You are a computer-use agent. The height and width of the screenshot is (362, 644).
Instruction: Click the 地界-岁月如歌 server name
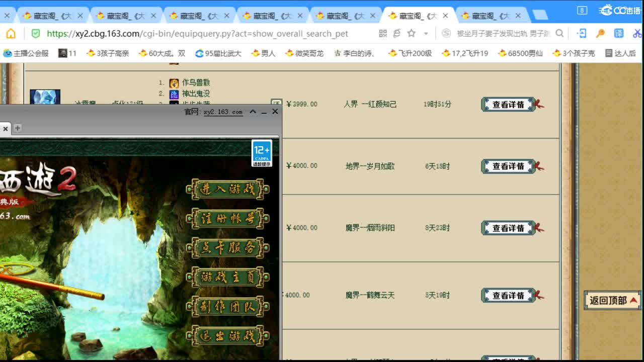[370, 166]
